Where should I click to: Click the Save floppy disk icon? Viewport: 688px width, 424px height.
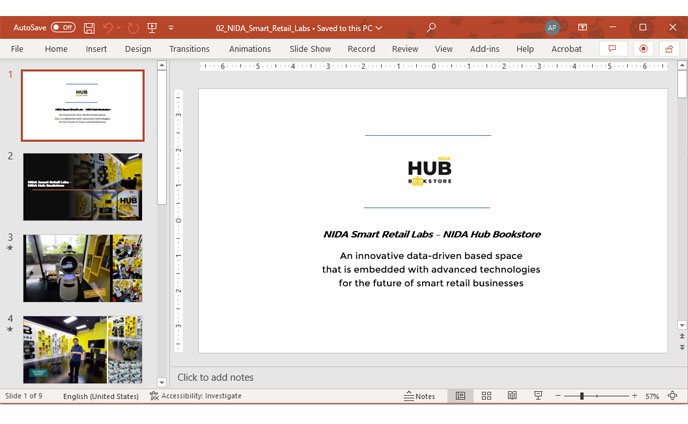coord(89,28)
